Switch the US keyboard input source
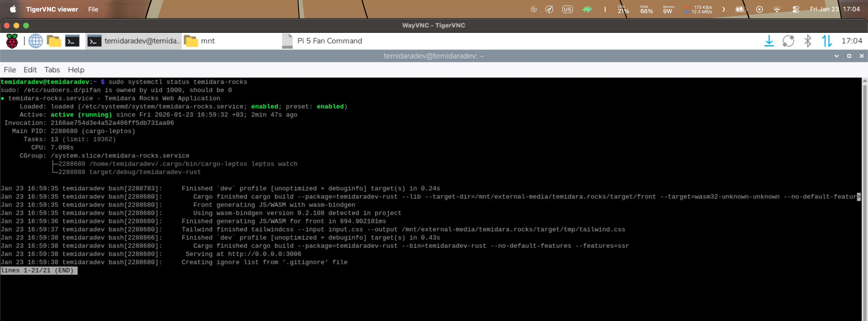The height and width of the screenshot is (321, 868). 567,9
